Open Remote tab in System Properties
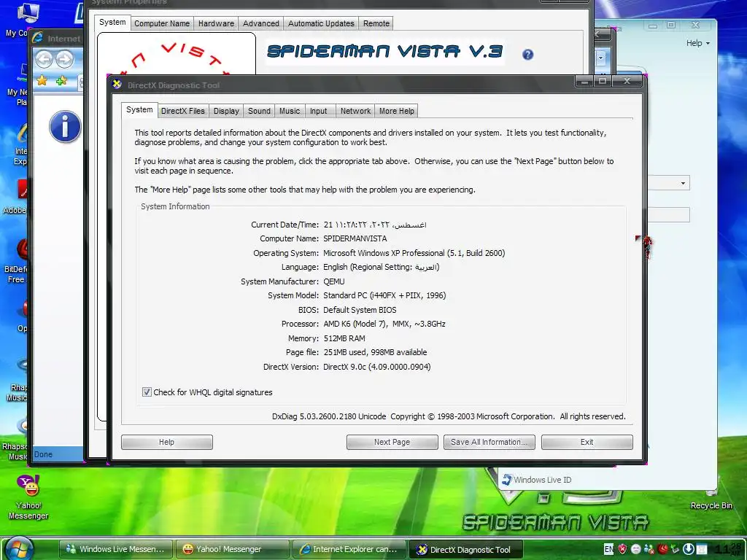The width and height of the screenshot is (747, 560). click(376, 23)
